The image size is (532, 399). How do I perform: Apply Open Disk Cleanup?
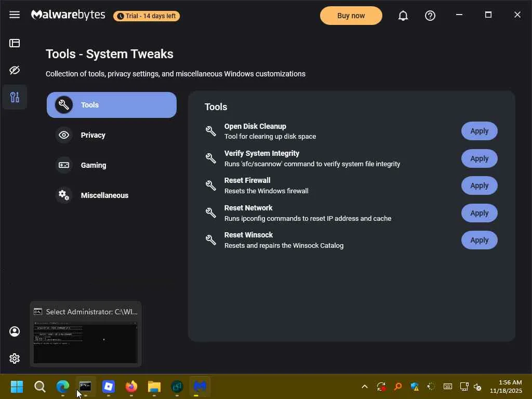point(479,131)
